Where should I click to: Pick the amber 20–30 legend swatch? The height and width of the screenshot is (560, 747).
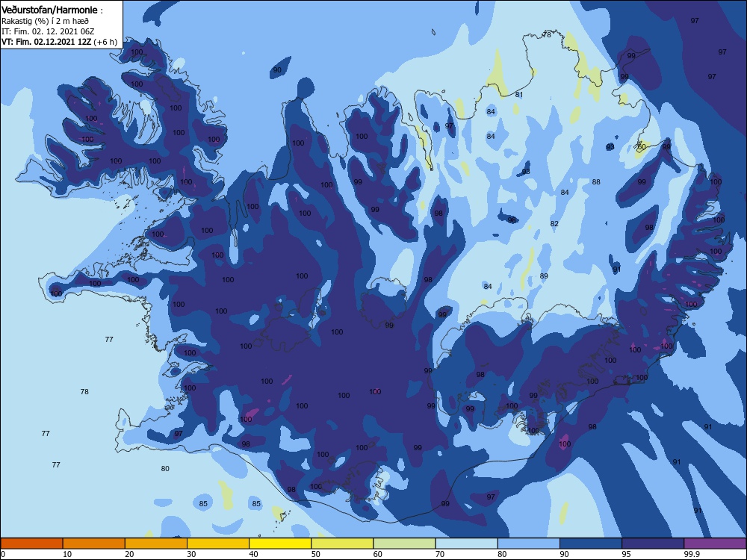(x=156, y=544)
